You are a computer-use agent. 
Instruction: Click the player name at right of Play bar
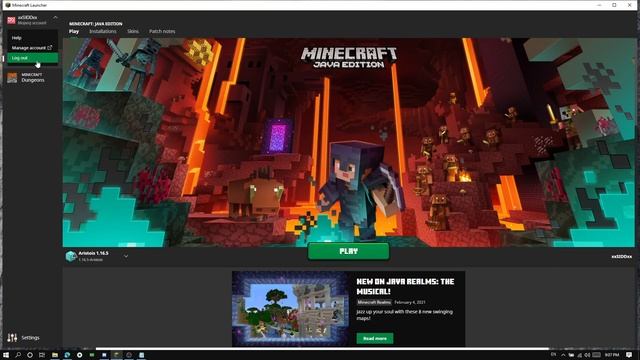(621, 257)
